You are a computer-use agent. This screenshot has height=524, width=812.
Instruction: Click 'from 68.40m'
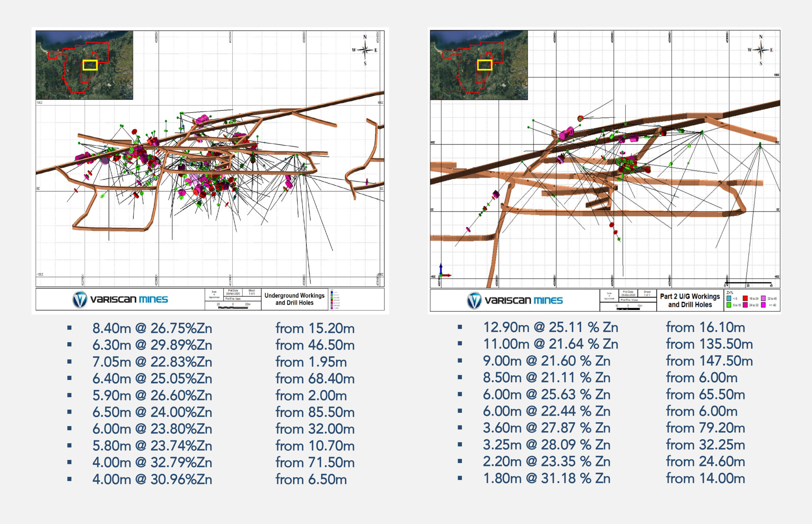pos(315,378)
